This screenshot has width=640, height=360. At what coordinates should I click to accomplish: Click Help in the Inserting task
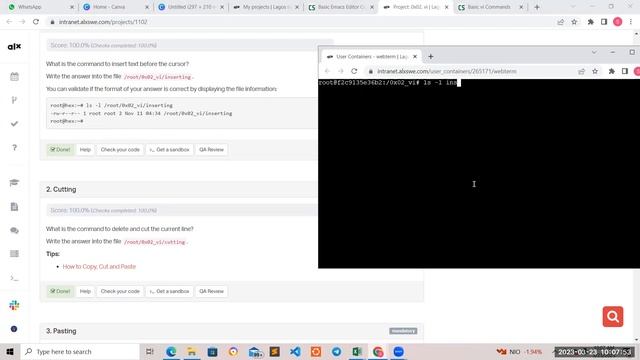pos(85,149)
